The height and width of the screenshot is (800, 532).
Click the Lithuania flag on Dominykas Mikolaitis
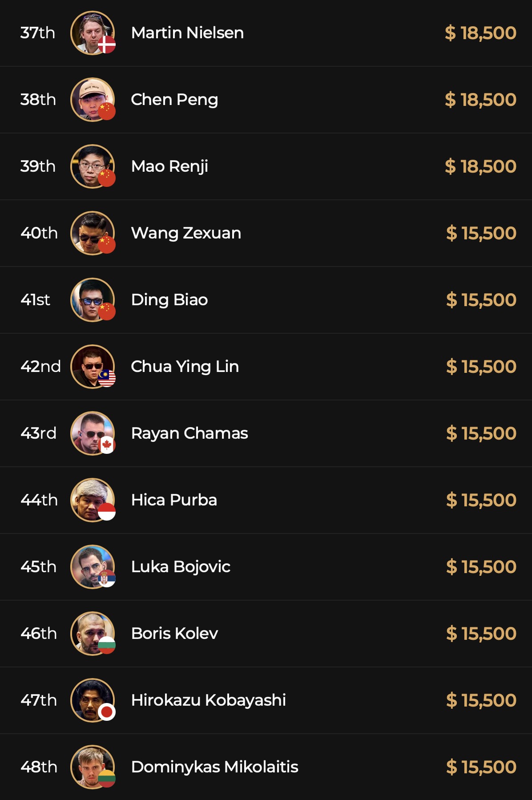point(107,779)
